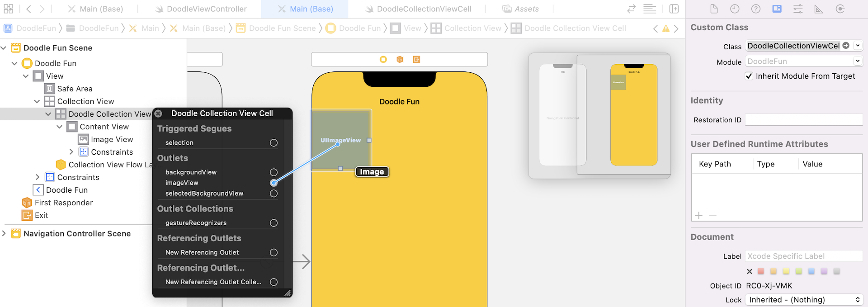
Task: Toggle Inherit Module From Target checkbox
Action: pos(749,76)
